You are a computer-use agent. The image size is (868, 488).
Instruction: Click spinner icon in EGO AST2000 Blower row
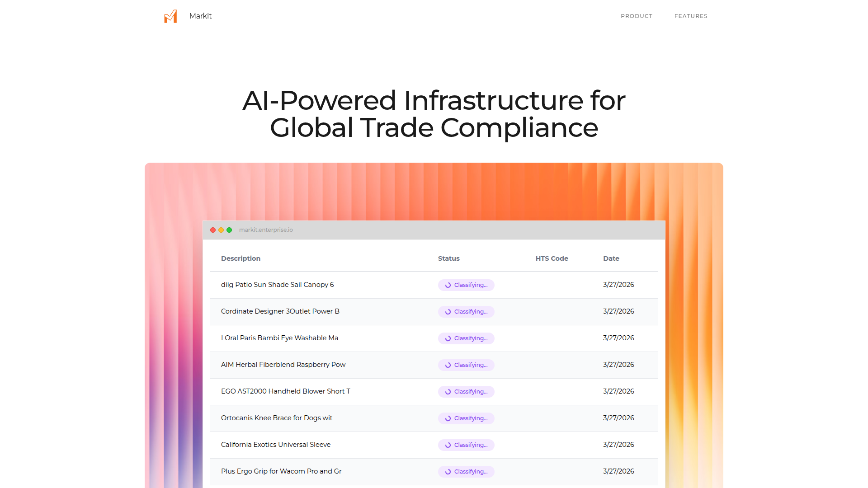click(x=448, y=392)
